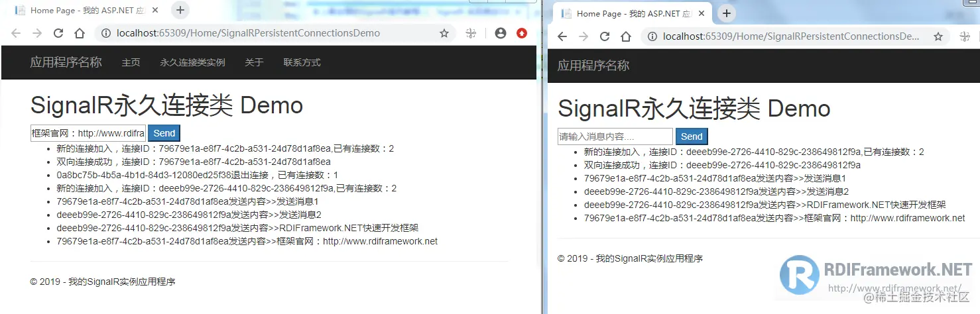The height and width of the screenshot is (314, 980).
Task: Click 应用程序名称 brand in right window
Action: (x=593, y=66)
